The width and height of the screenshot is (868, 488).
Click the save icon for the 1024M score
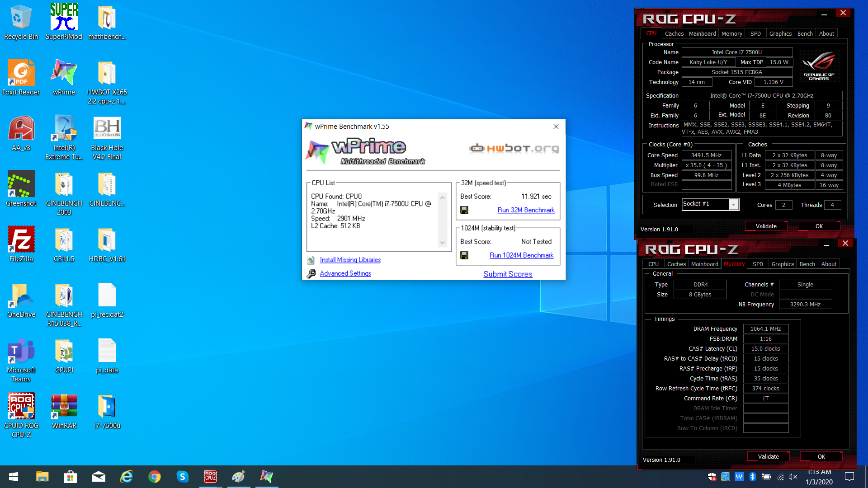464,255
